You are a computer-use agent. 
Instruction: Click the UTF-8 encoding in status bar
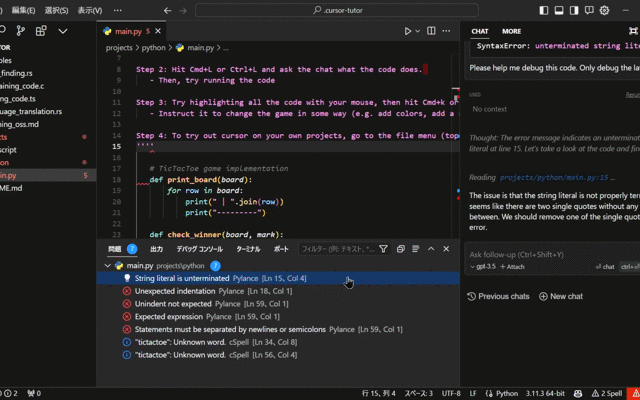[451, 394]
